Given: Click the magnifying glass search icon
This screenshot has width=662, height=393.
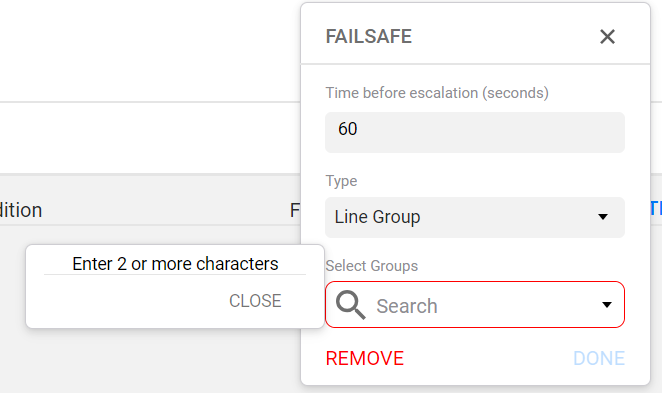Looking at the screenshot, I should coord(350,305).
